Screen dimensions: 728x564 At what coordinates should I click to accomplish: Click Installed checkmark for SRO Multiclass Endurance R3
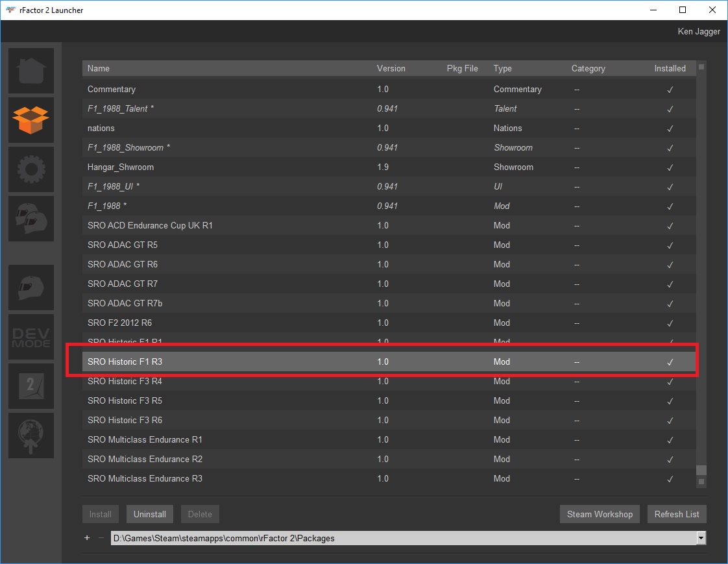click(670, 479)
